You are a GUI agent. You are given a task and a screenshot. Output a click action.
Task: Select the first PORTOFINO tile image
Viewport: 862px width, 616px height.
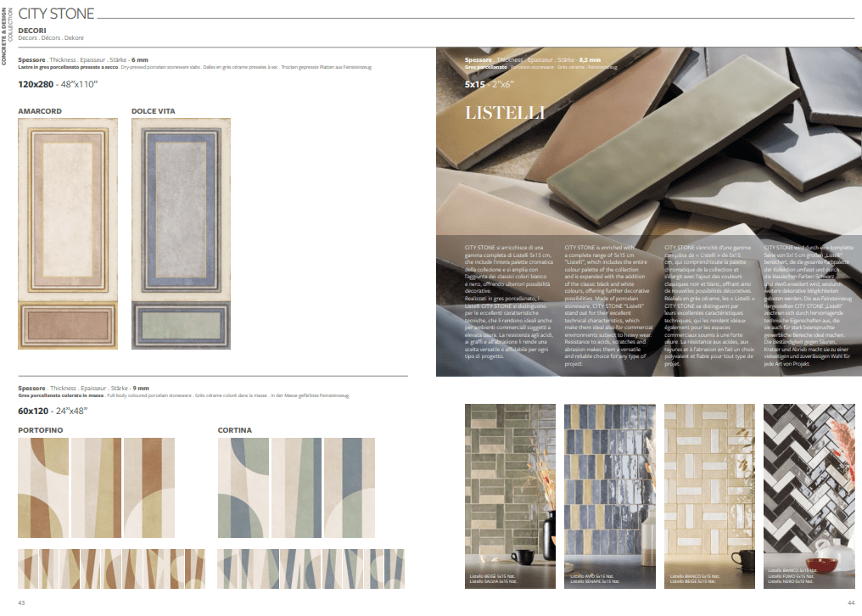[x=43, y=487]
